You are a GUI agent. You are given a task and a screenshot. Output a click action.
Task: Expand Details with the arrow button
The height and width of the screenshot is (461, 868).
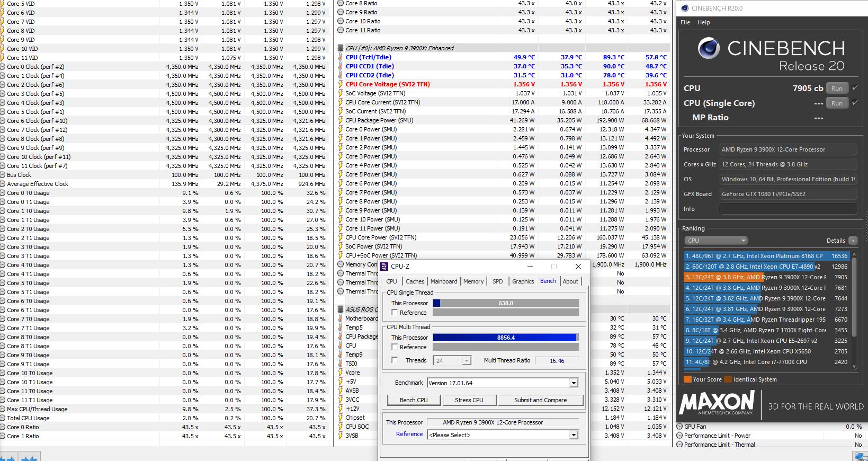coord(853,241)
